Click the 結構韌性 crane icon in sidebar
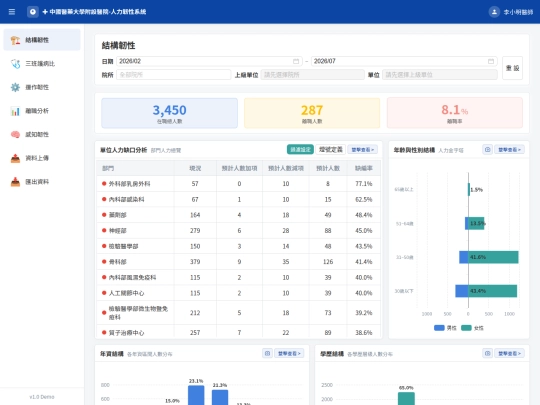The image size is (540, 405). pos(15,40)
